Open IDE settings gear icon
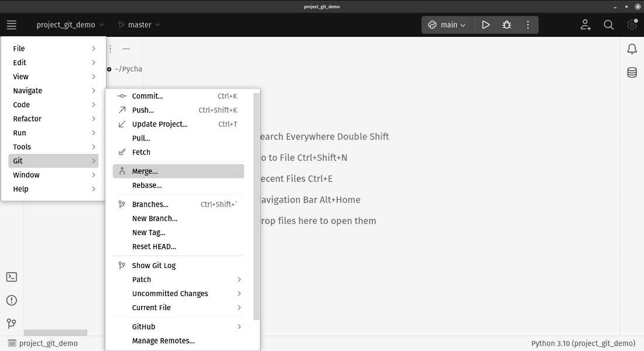Image resolution: width=644 pixels, height=351 pixels. click(632, 25)
